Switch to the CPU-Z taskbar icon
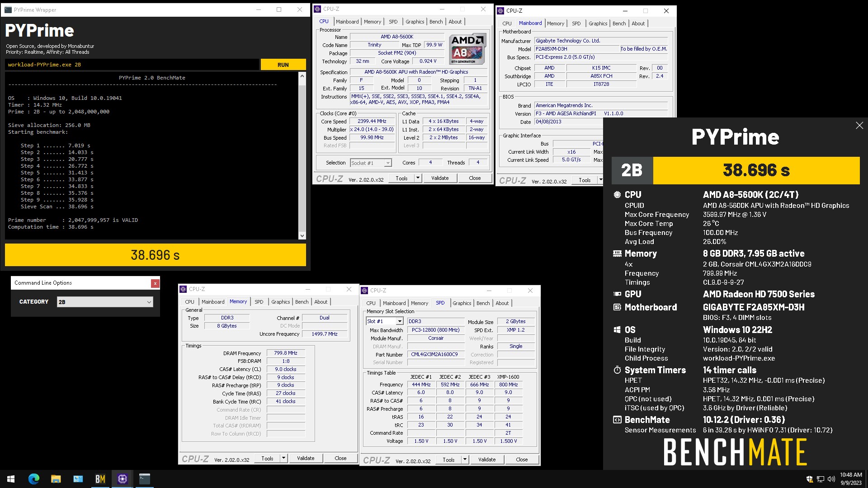868x488 pixels. click(122, 479)
